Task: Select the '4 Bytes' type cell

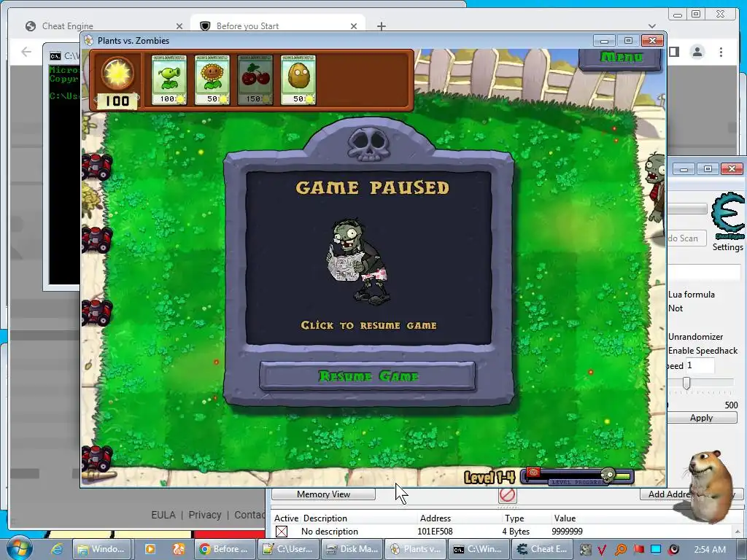Action: 516,532
